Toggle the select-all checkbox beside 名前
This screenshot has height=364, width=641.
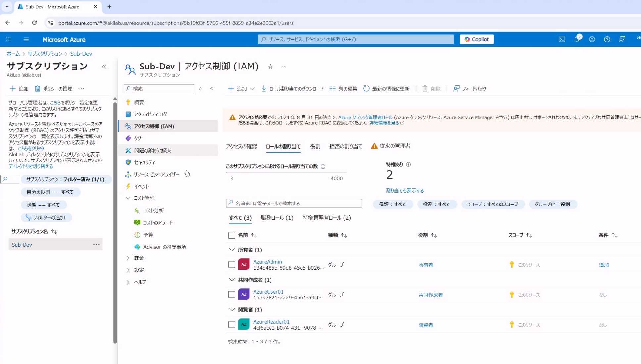[232, 235]
